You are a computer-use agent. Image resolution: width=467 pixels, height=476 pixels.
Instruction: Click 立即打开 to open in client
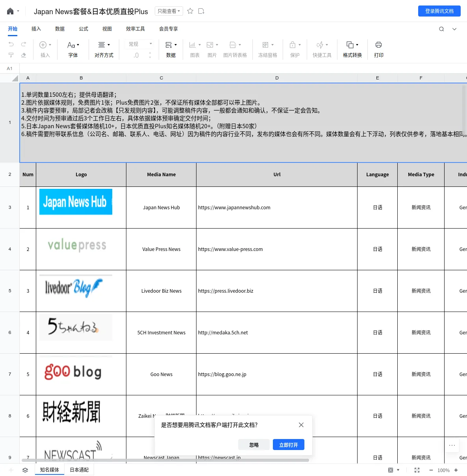pos(289,445)
